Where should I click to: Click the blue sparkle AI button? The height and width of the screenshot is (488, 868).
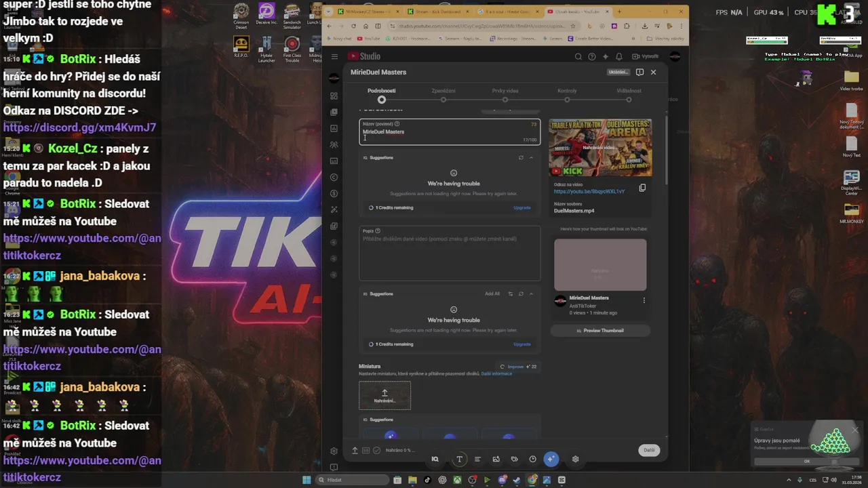pyautogui.click(x=551, y=459)
